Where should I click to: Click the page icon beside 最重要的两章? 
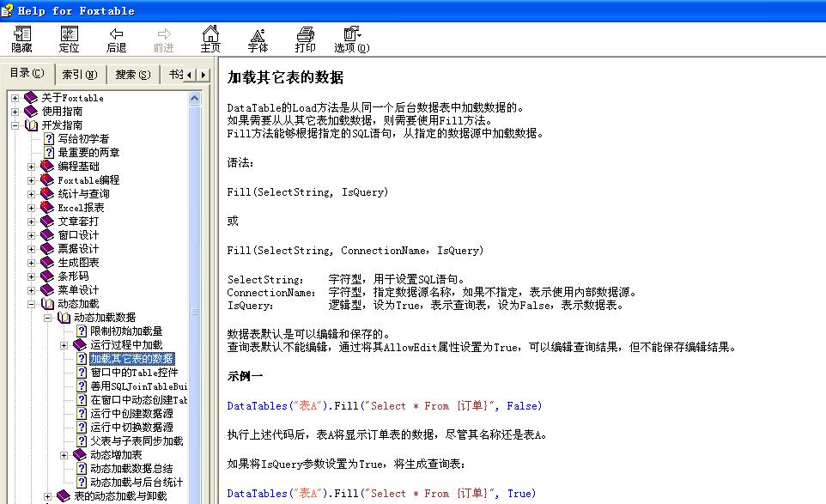click(48, 152)
